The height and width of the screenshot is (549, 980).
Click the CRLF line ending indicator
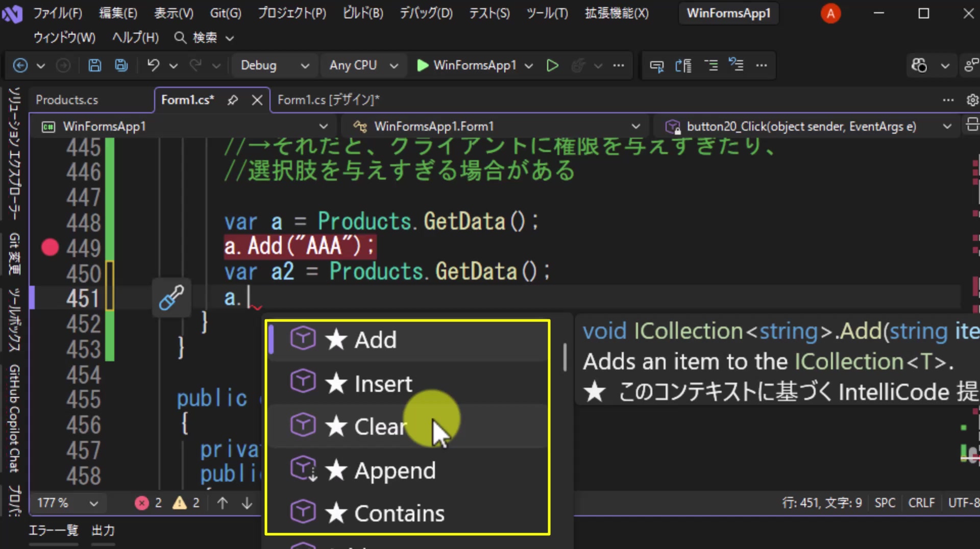click(921, 503)
